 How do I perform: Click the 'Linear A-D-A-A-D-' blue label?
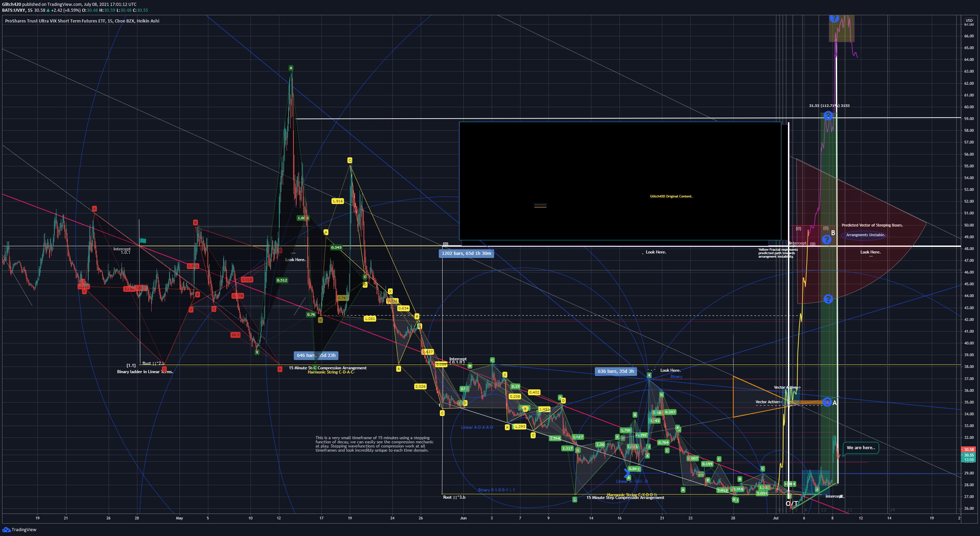tap(477, 428)
